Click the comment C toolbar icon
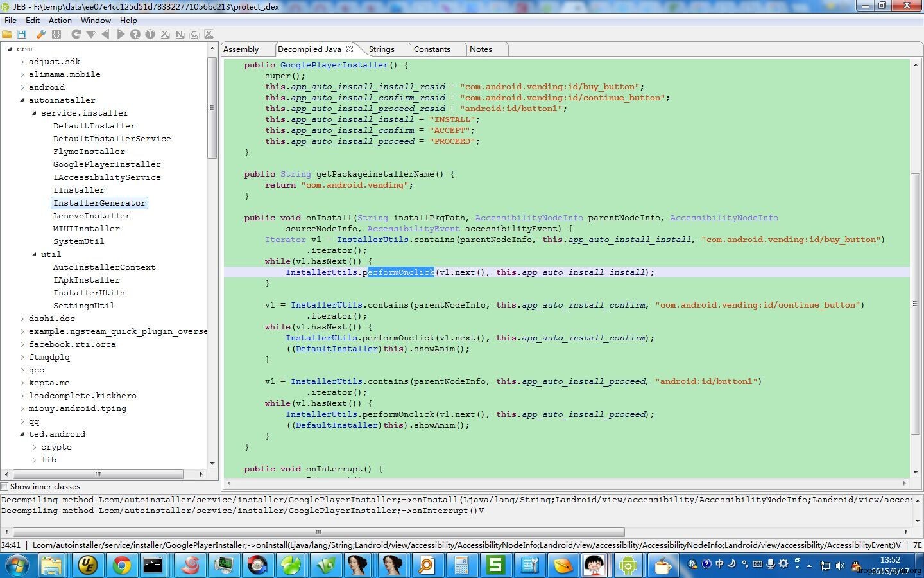The height and width of the screenshot is (578, 924). (194, 34)
